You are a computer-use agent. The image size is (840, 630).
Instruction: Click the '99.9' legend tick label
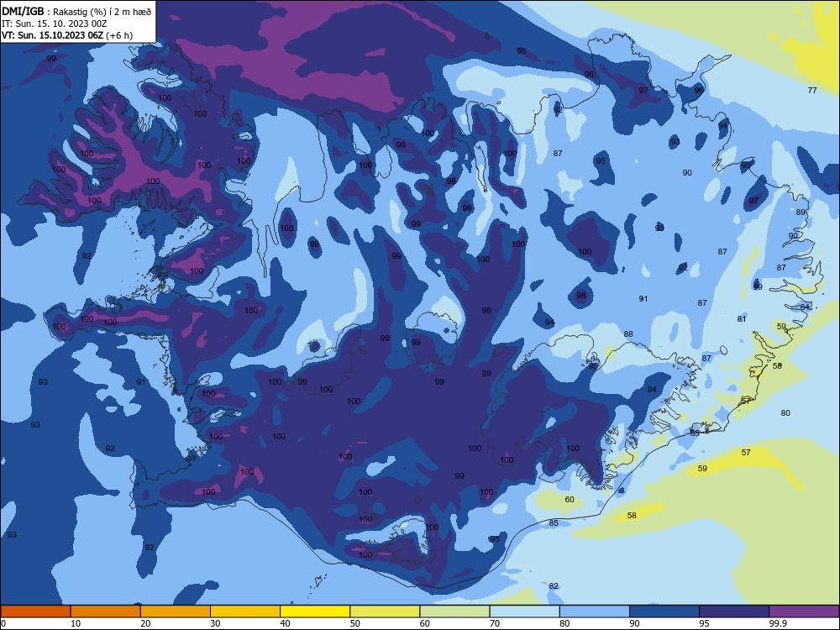tap(778, 623)
